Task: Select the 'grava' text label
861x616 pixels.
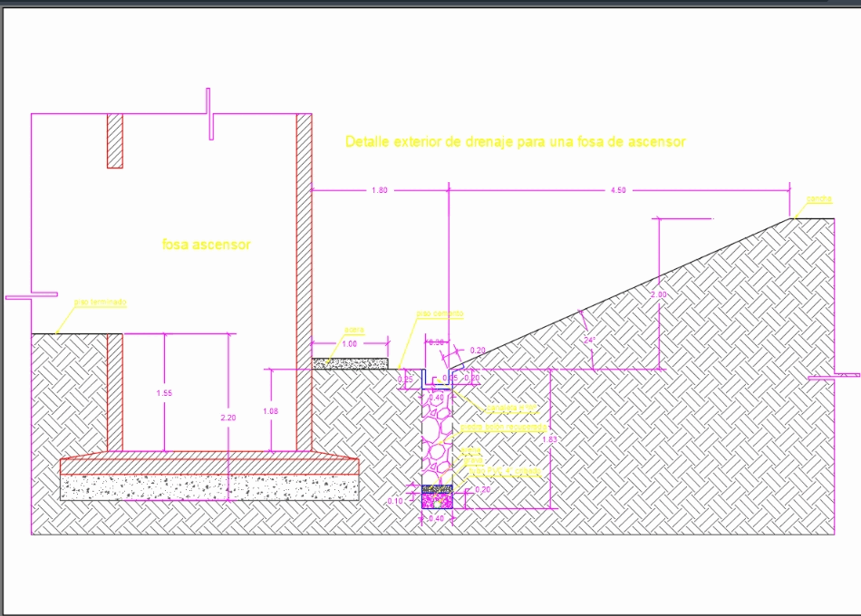Action: point(472,460)
